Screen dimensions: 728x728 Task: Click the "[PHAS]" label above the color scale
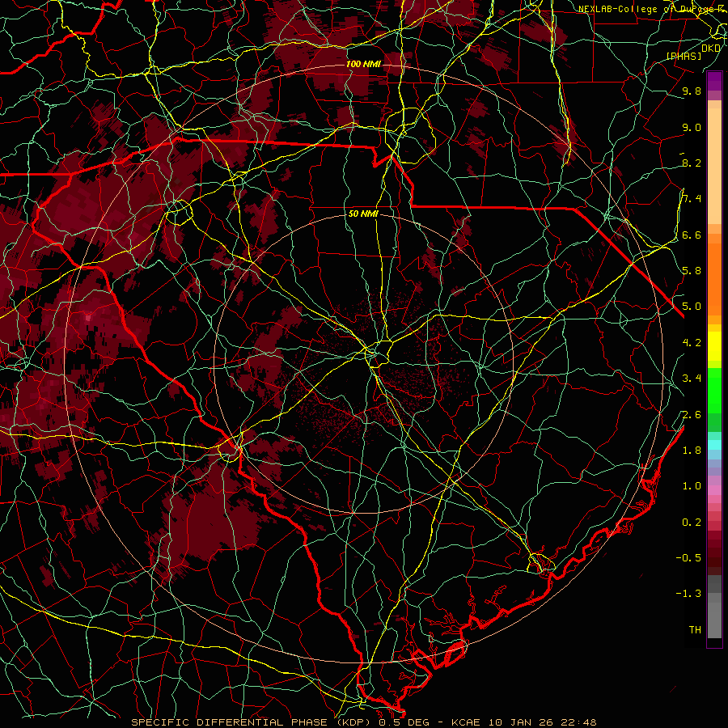(x=684, y=56)
